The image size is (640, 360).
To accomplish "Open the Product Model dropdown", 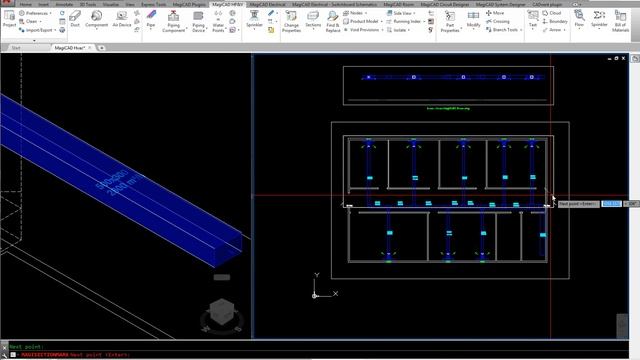I will (x=363, y=21).
